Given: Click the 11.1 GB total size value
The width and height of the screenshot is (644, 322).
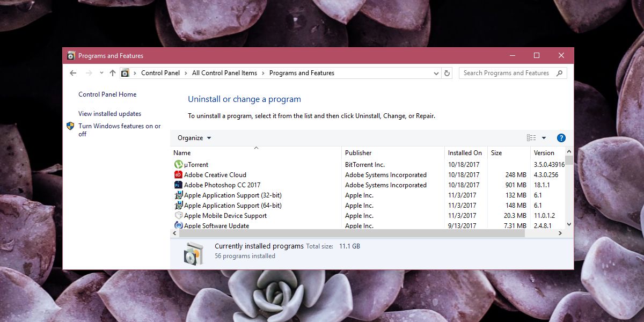Looking at the screenshot, I should [x=349, y=246].
